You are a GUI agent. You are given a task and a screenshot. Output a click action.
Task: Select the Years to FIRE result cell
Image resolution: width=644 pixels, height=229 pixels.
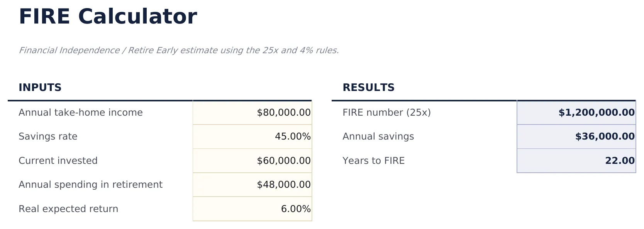click(576, 161)
